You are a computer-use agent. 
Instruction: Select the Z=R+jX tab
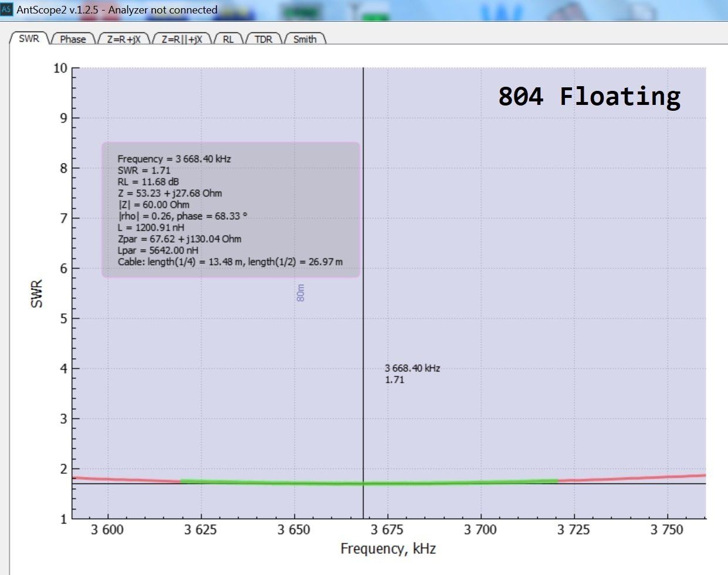coord(123,39)
